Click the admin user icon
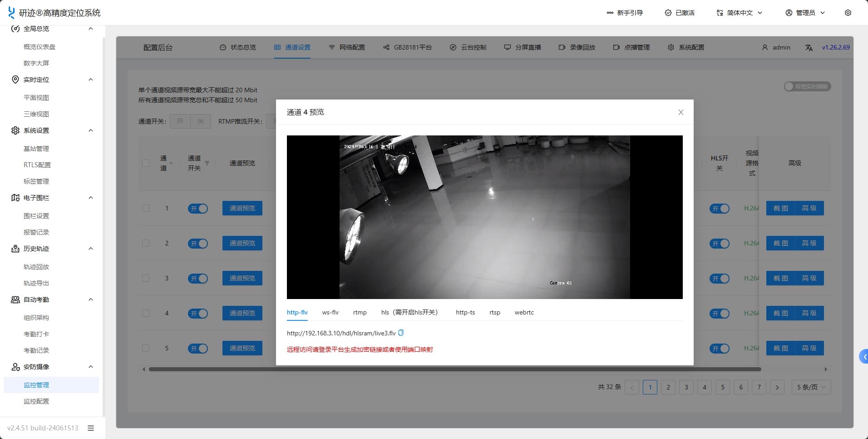Image resolution: width=868 pixels, height=439 pixels. (765, 47)
